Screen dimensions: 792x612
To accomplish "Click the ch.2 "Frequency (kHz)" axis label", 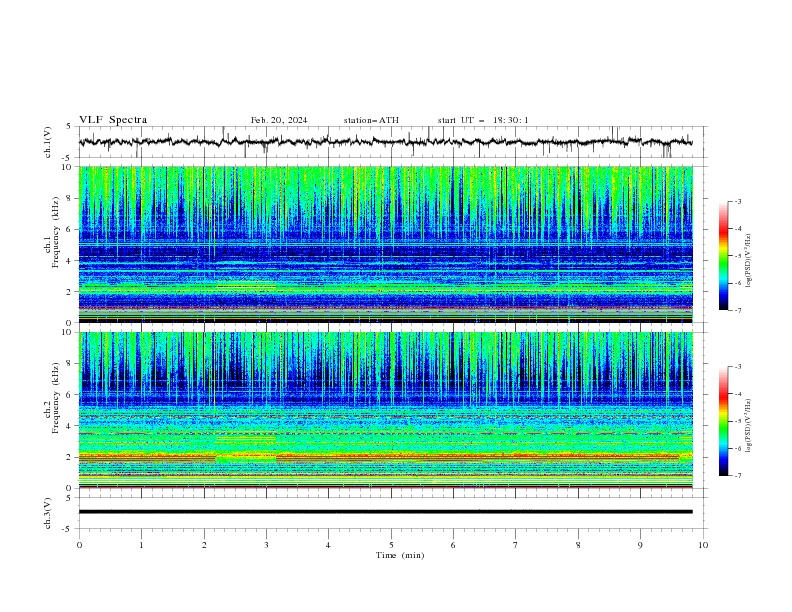I will click(x=56, y=398).
